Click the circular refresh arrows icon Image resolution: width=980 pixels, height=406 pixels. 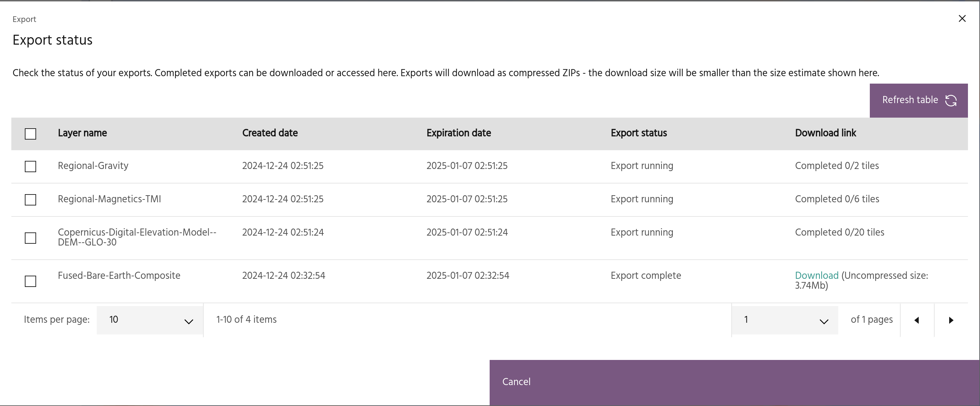(x=951, y=101)
